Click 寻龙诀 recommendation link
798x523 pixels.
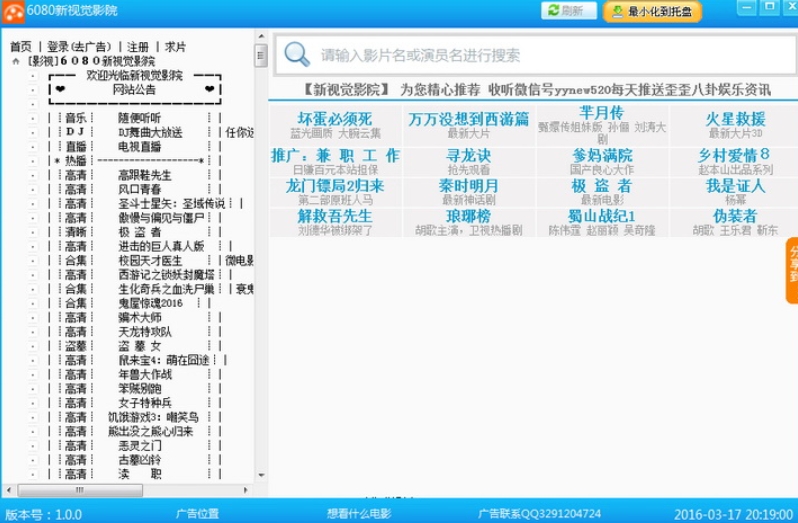pyautogui.click(x=469, y=156)
